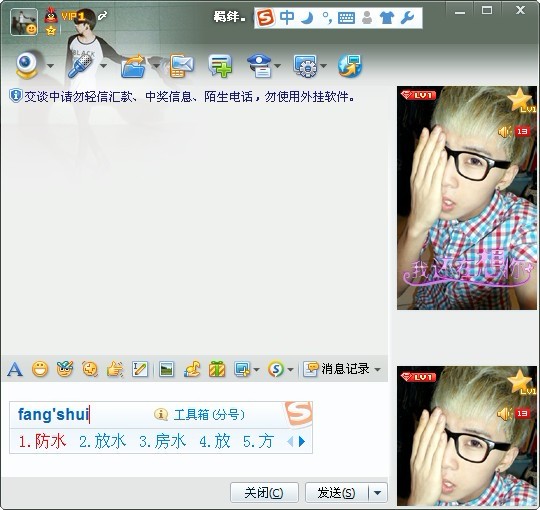This screenshot has width=540, height=510.
Task: Click the contact name 羁绊 in title
Action: pos(229,17)
